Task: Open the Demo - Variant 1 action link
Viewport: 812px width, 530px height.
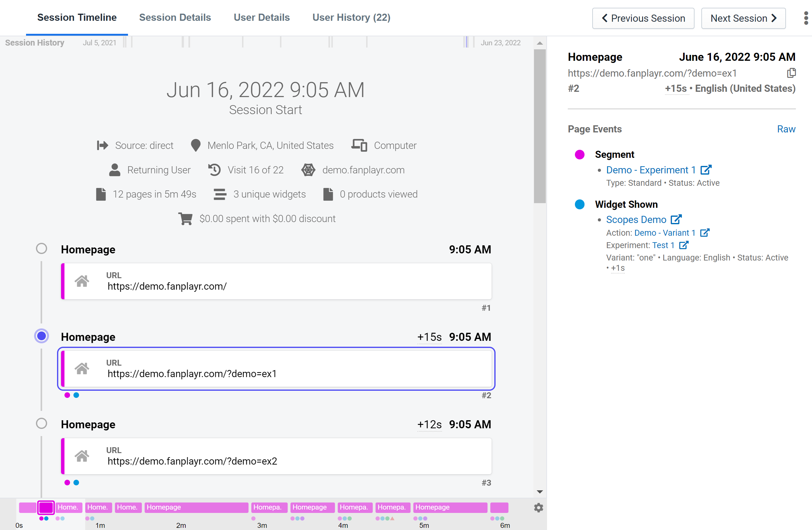Action: coord(664,233)
